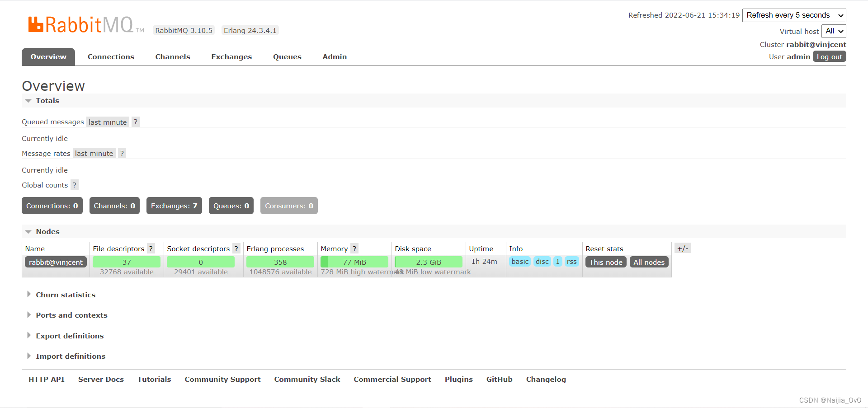Click the RabbitMQ logo
The width and height of the screenshot is (868, 408).
point(86,25)
